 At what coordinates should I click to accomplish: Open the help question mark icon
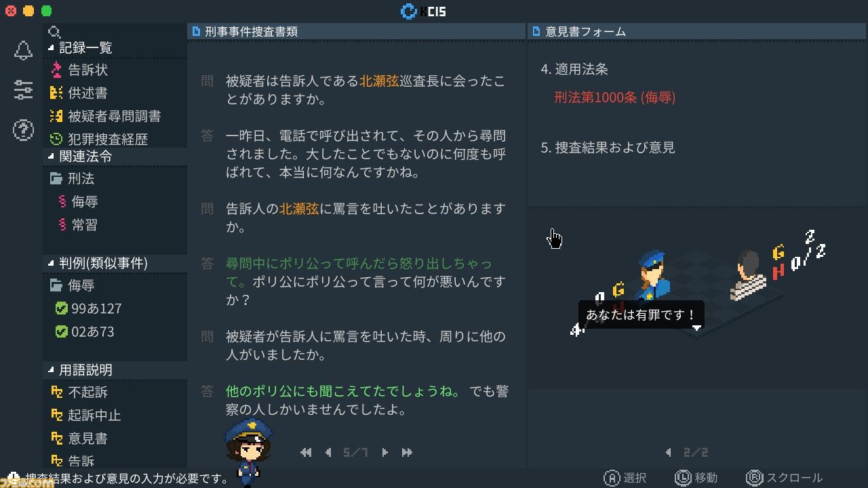23,130
